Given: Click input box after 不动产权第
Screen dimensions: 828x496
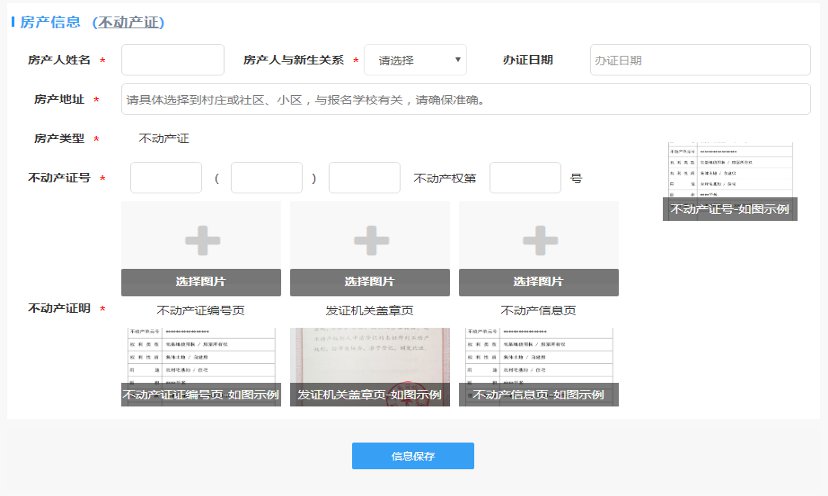Looking at the screenshot, I should pos(525,178).
